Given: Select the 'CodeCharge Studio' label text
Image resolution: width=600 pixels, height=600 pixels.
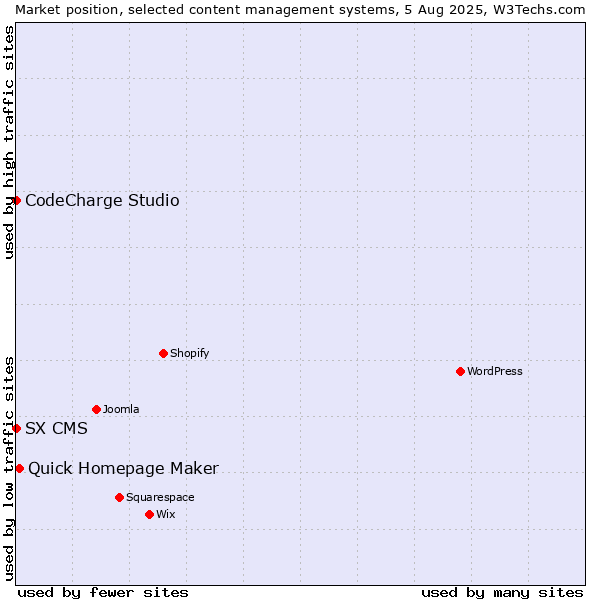Looking at the screenshot, I should [102, 201].
